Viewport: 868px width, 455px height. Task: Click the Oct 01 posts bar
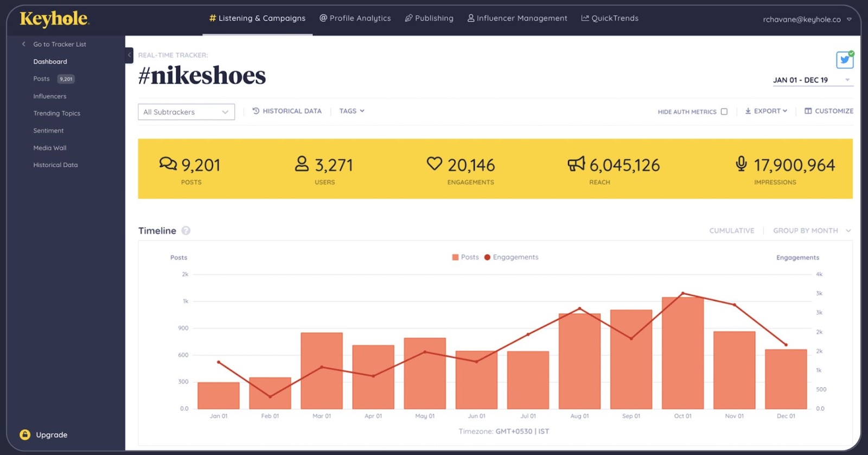(x=682, y=353)
